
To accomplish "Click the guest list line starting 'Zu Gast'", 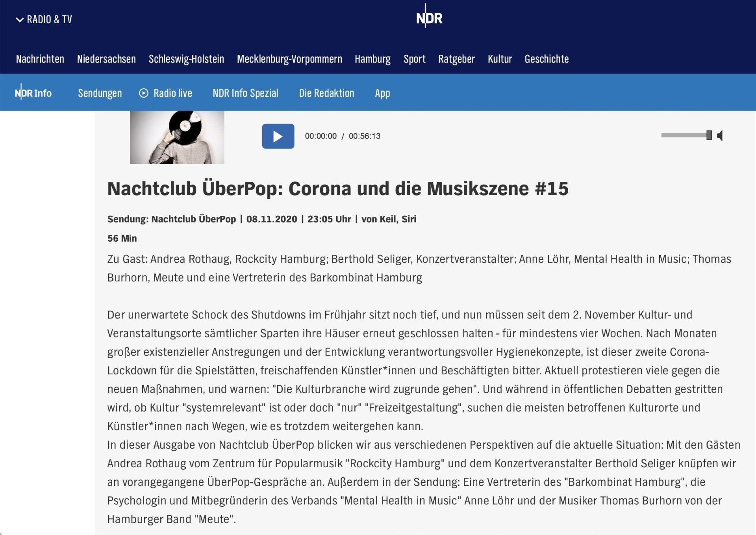I will [419, 268].
